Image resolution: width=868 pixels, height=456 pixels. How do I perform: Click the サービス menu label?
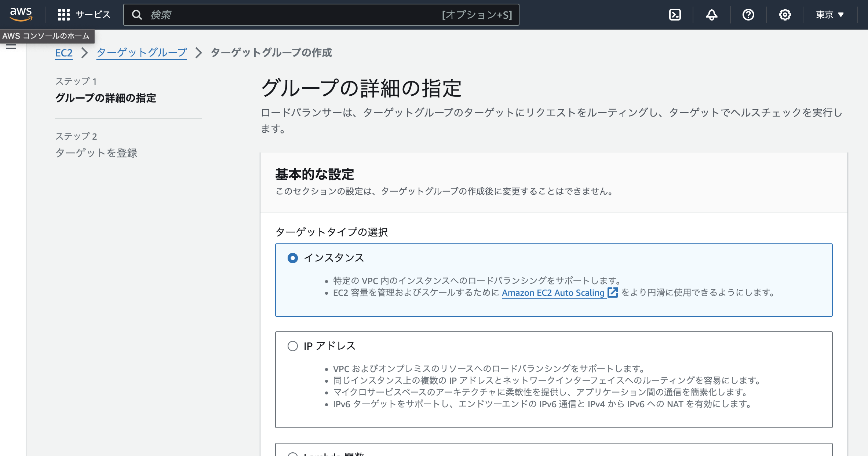tap(93, 15)
